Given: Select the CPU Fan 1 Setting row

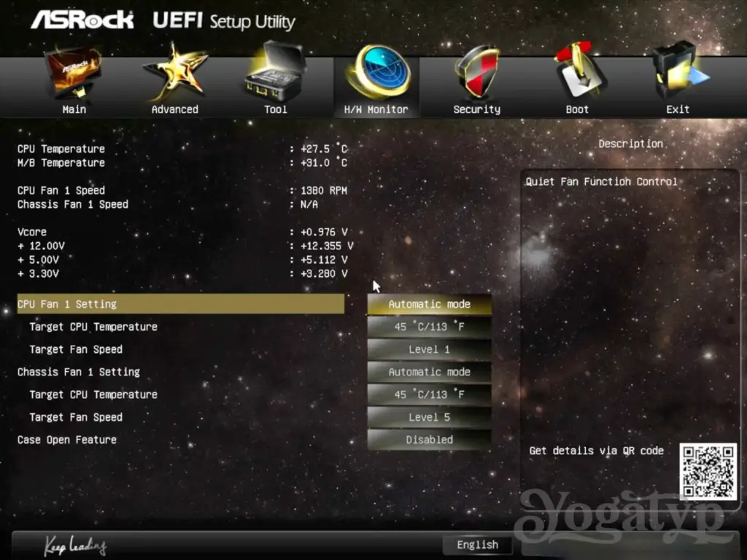Looking at the screenshot, I should pyautogui.click(x=181, y=304).
